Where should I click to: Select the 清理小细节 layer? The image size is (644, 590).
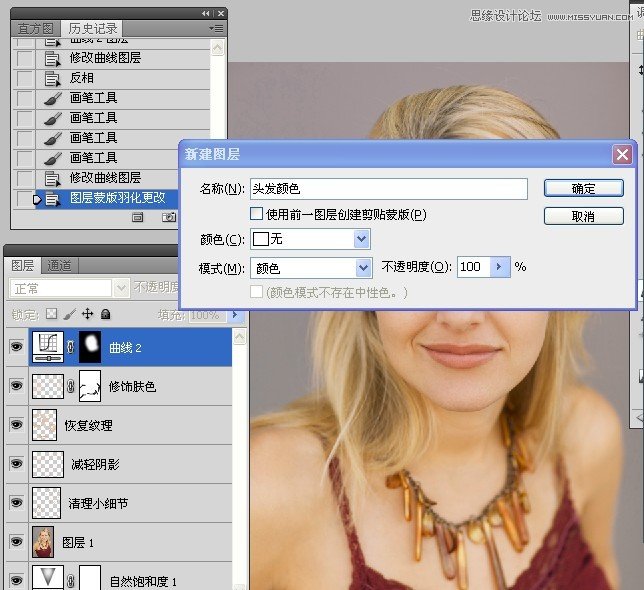tap(131, 503)
